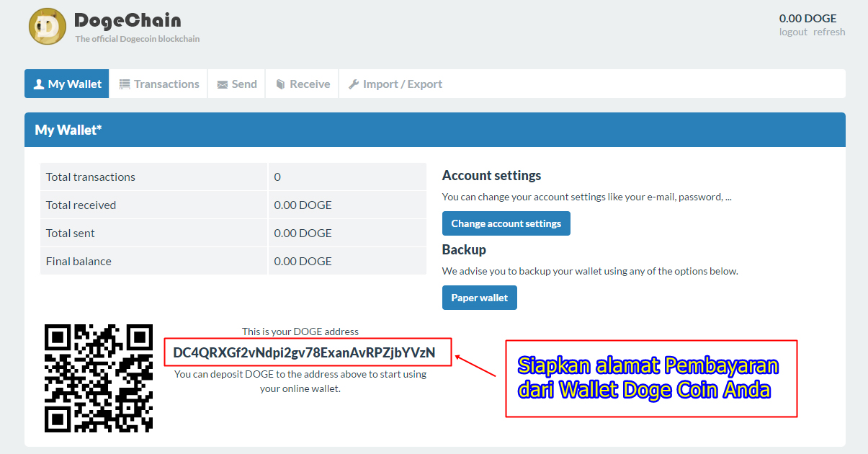Open the My Wallet tab
The image size is (868, 454).
(x=67, y=84)
